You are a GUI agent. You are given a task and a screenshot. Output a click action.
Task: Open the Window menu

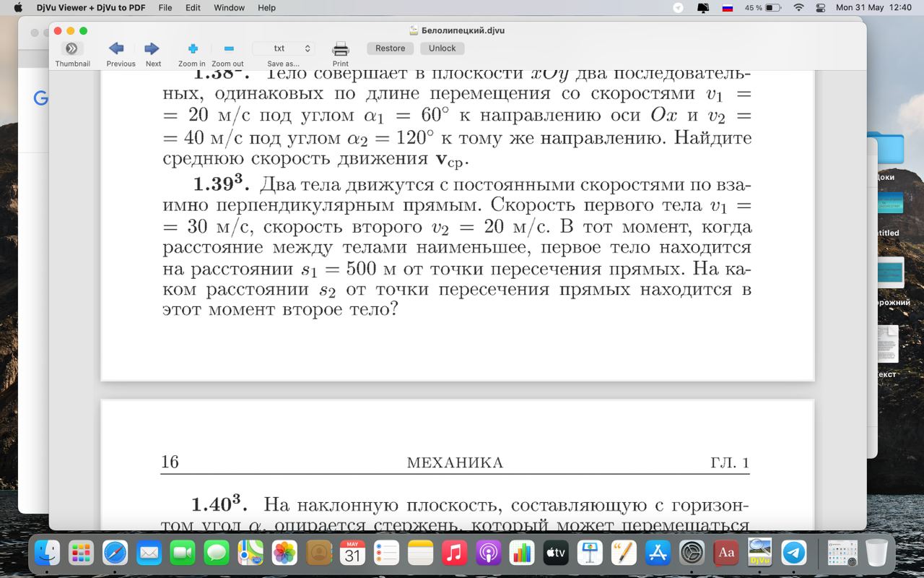coord(229,7)
